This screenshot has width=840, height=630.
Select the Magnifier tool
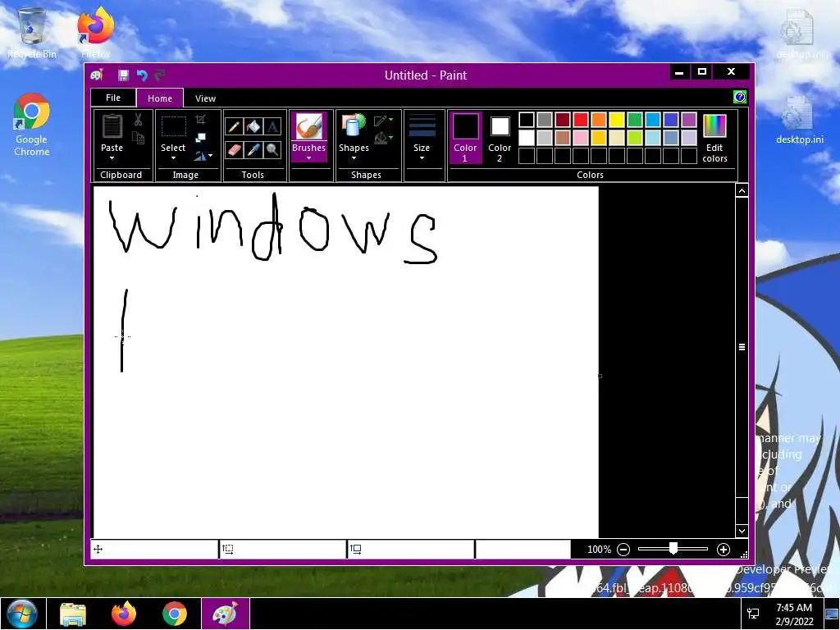[272, 149]
